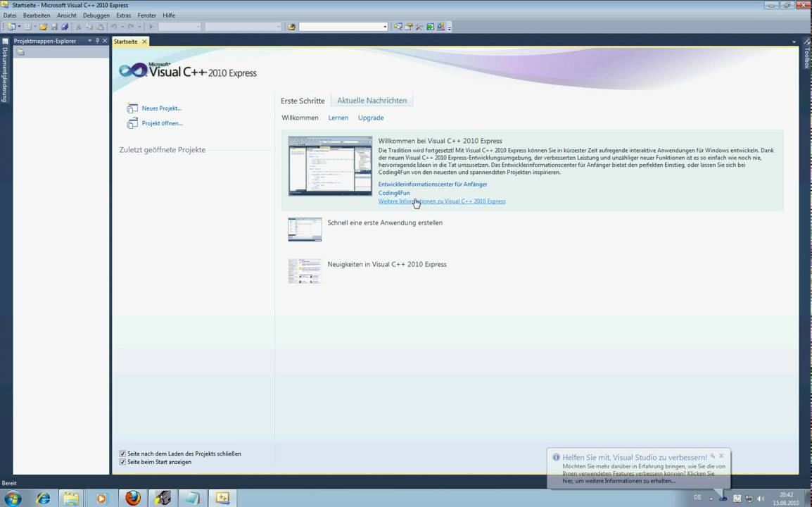The height and width of the screenshot is (507, 812).
Task: Open the Properties window toolbar icon
Action: [x=409, y=27]
